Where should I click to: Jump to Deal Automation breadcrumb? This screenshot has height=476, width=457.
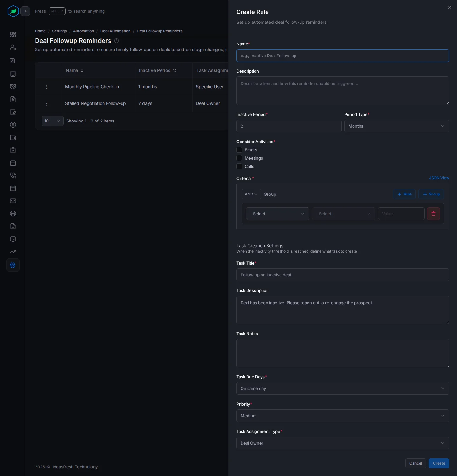pos(115,31)
